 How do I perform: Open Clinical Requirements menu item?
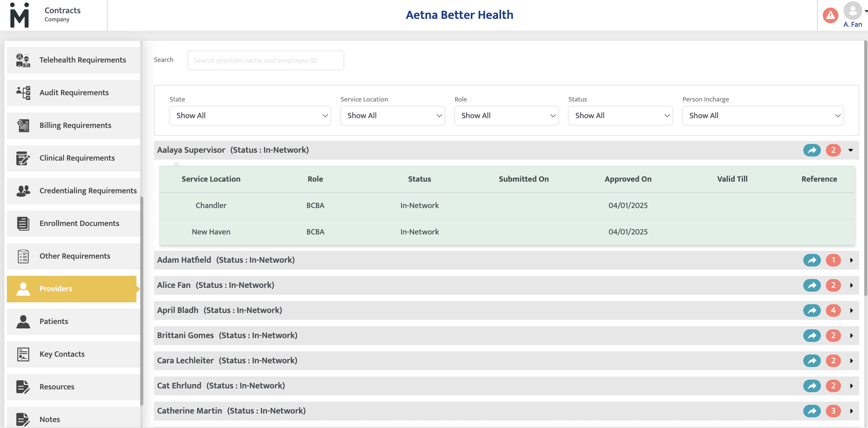click(x=73, y=158)
